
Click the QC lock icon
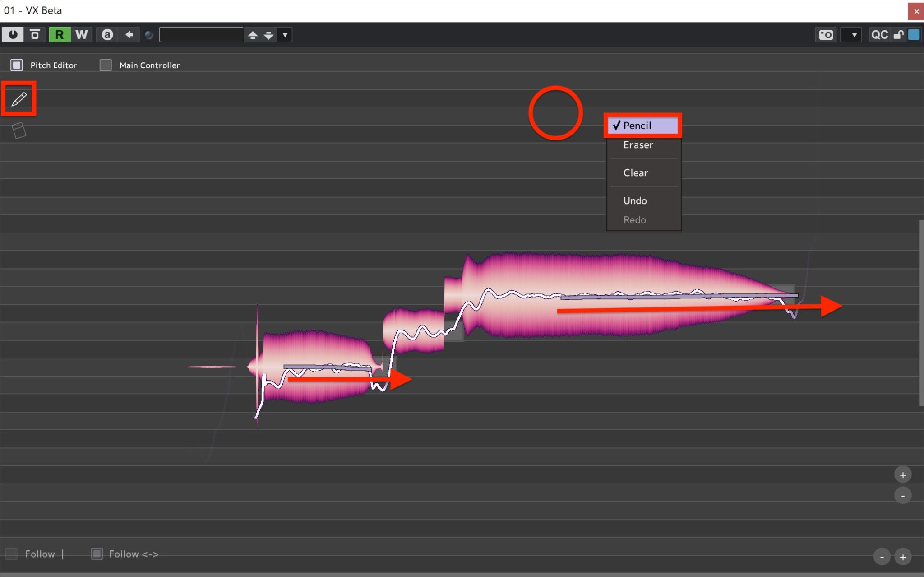898,35
